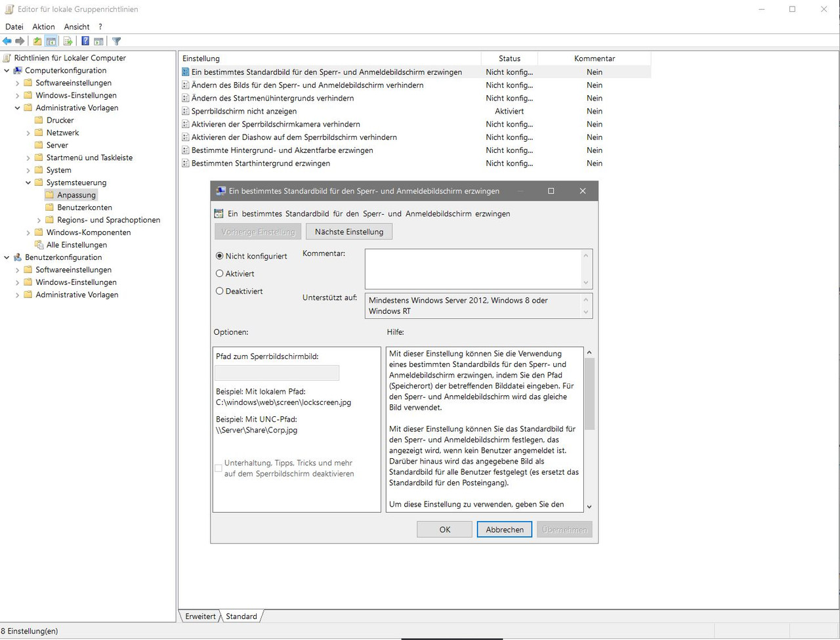This screenshot has height=640, width=840.
Task: Open the Aktion menu
Action: pyautogui.click(x=44, y=27)
